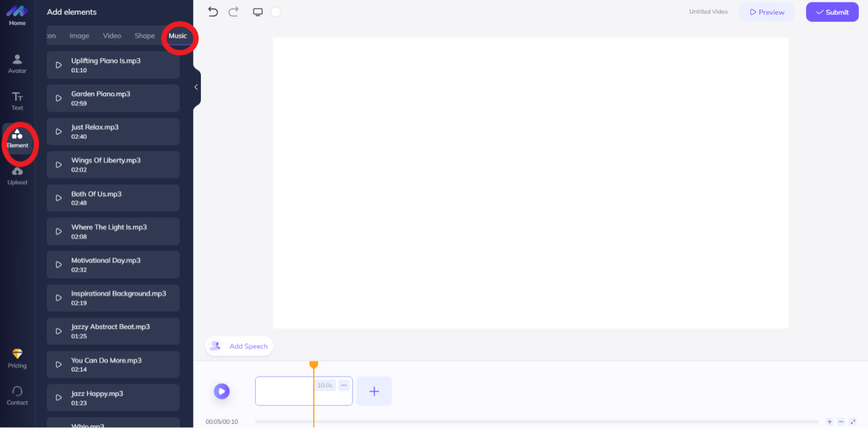868x430 pixels.
Task: Open Contact support in the sidebar
Action: [17, 395]
